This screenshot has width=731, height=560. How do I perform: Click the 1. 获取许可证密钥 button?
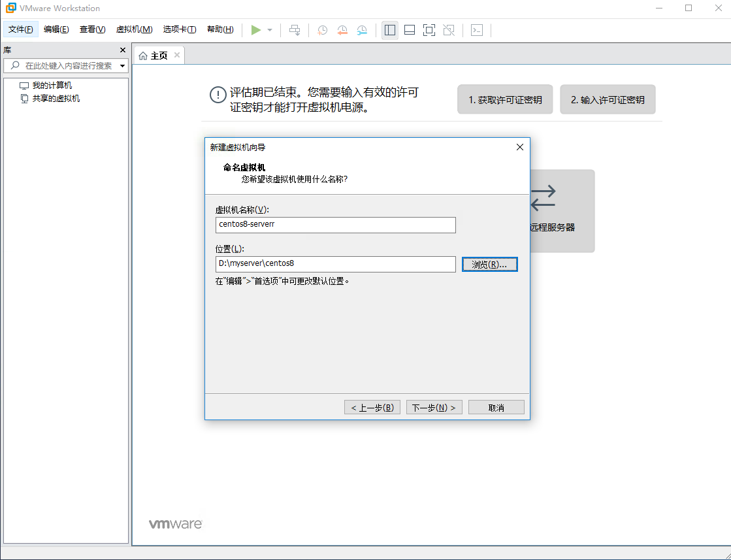[505, 99]
